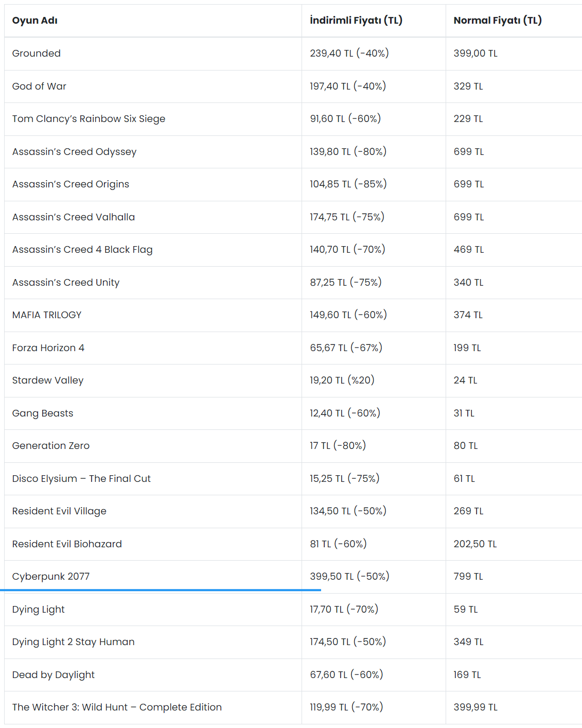Select the Stardew Valley game name

(x=48, y=380)
